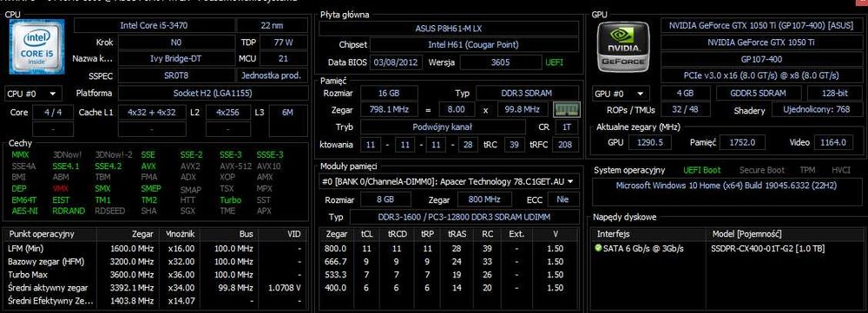Click the 4 / 4 core count field
The image size is (868, 313).
point(53,112)
